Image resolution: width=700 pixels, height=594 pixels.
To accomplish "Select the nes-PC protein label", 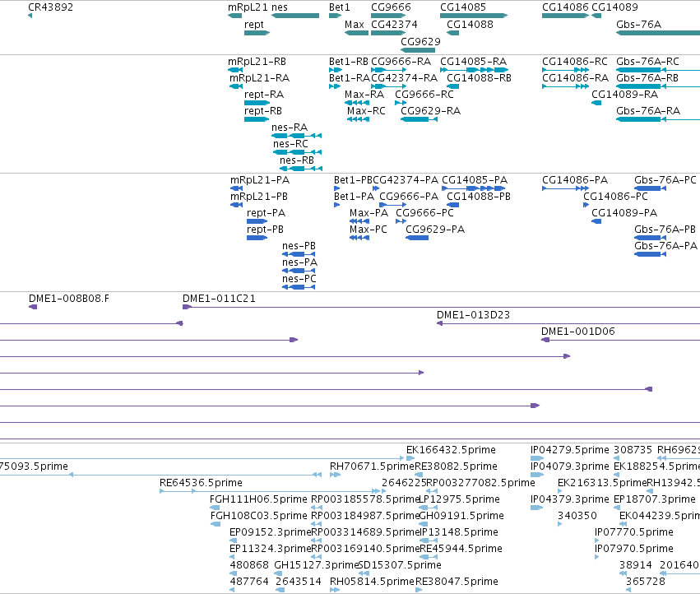I will pos(299,279).
